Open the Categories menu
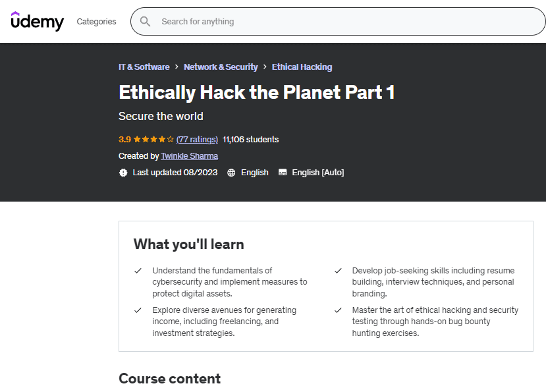Image resolution: width=546 pixels, height=392 pixels. [x=96, y=22]
